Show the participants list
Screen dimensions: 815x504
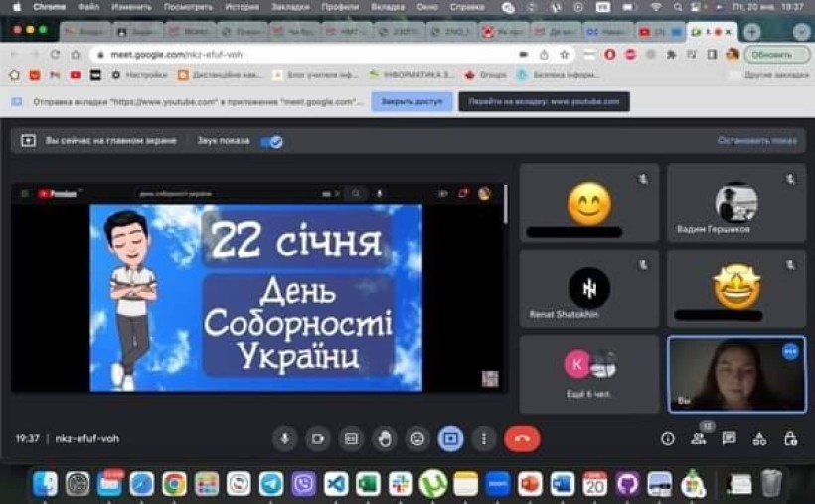(698, 439)
